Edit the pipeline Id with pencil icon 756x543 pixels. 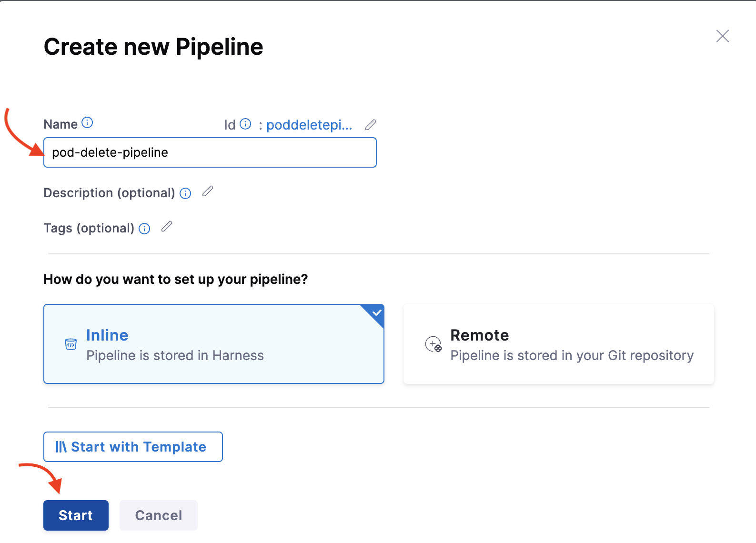(x=371, y=125)
